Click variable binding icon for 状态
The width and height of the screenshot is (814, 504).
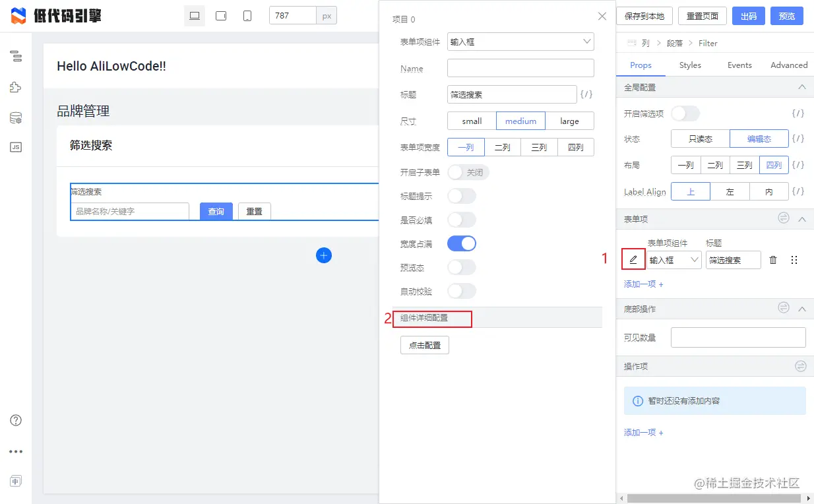[798, 139]
